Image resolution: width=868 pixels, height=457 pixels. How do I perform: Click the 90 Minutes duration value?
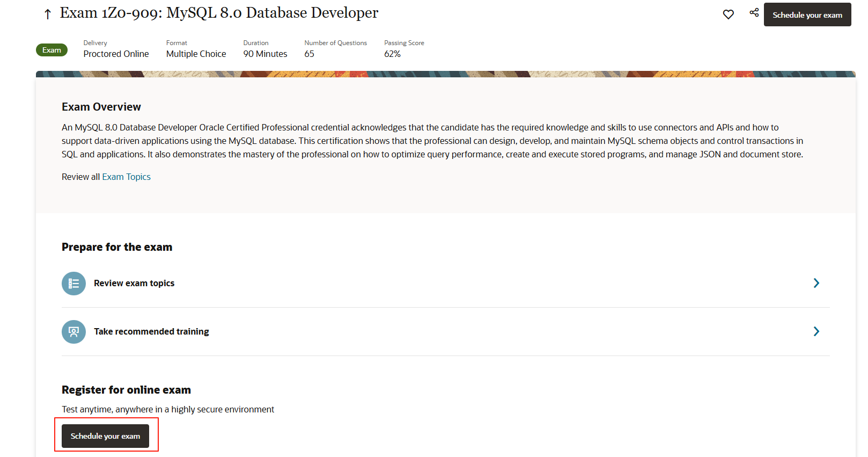click(266, 54)
